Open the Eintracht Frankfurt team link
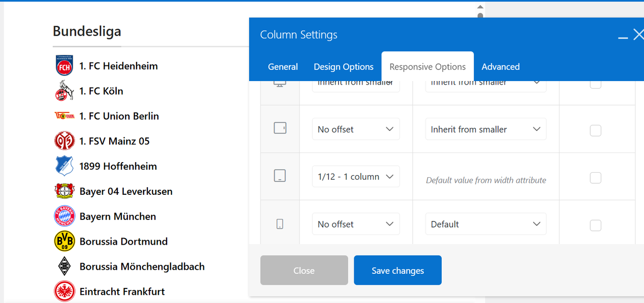The image size is (644, 303). 122,291
